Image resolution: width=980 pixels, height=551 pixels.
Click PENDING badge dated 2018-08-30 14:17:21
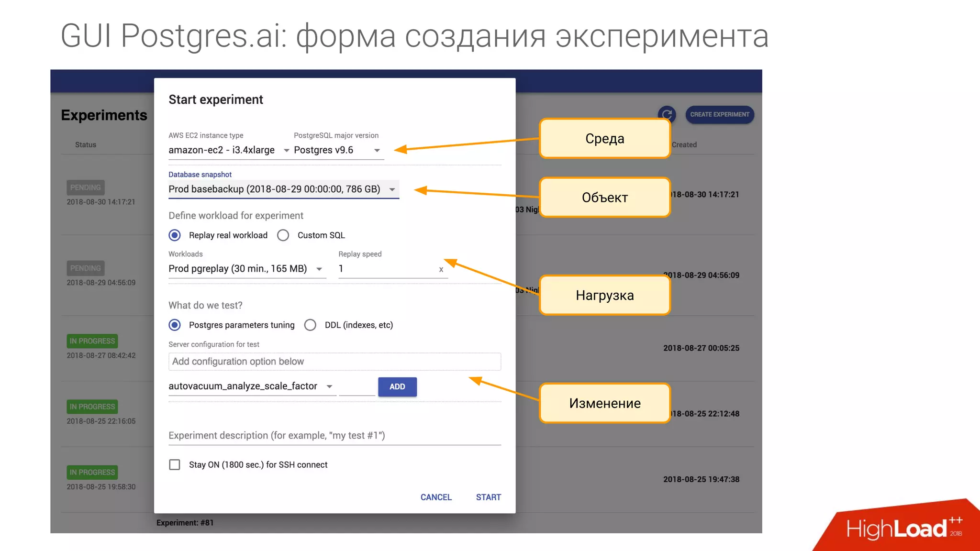86,187
